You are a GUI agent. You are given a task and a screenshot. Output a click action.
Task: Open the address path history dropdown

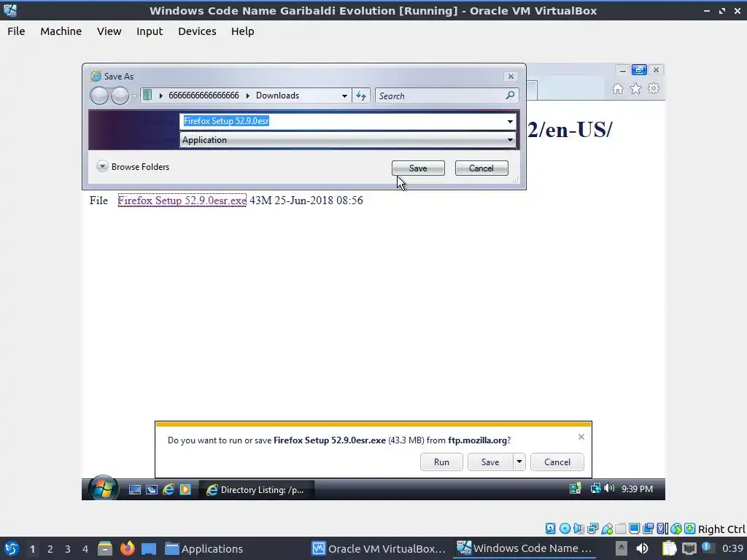tap(344, 96)
